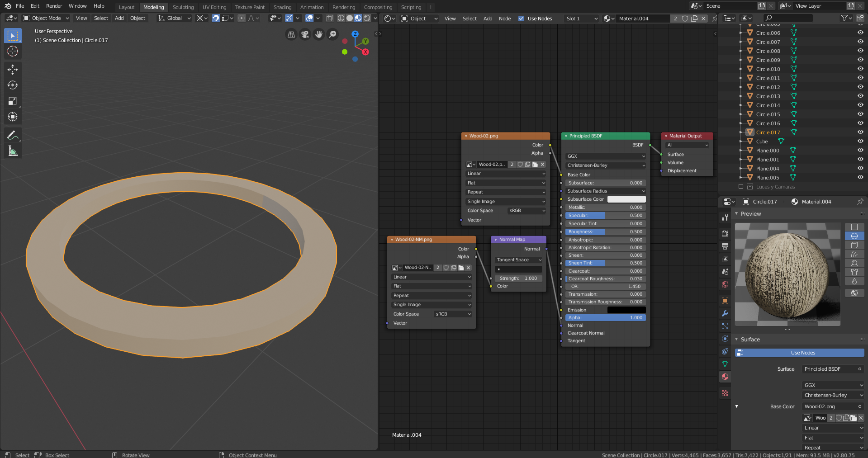Open the Shading workspace tab
This screenshot has width=868, height=458.
click(282, 7)
